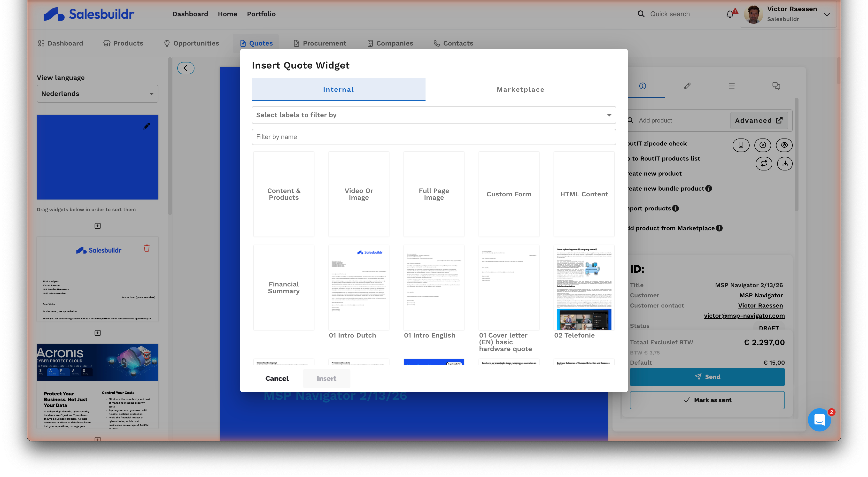868x477 pixels.
Task: Open the comments tab icon in the right panel
Action: click(776, 86)
